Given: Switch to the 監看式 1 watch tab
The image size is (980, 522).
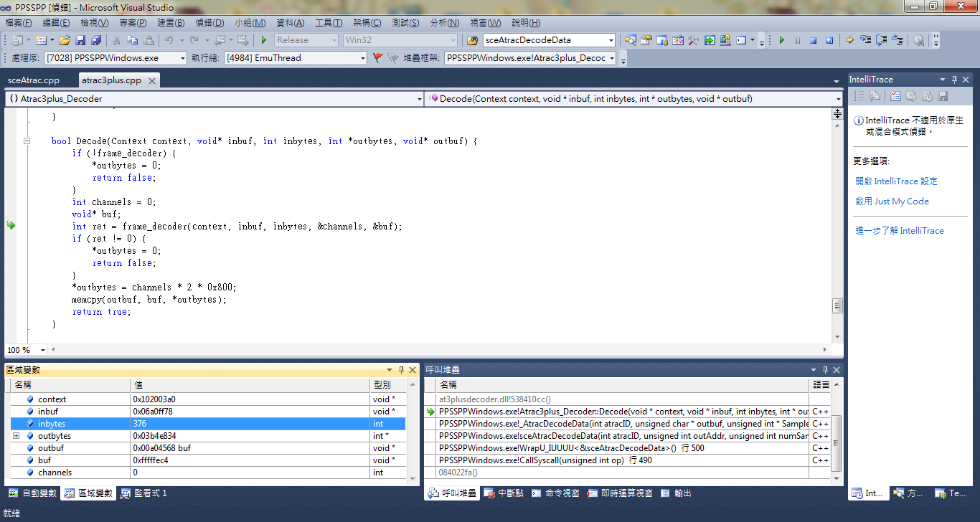Looking at the screenshot, I should pos(143,493).
